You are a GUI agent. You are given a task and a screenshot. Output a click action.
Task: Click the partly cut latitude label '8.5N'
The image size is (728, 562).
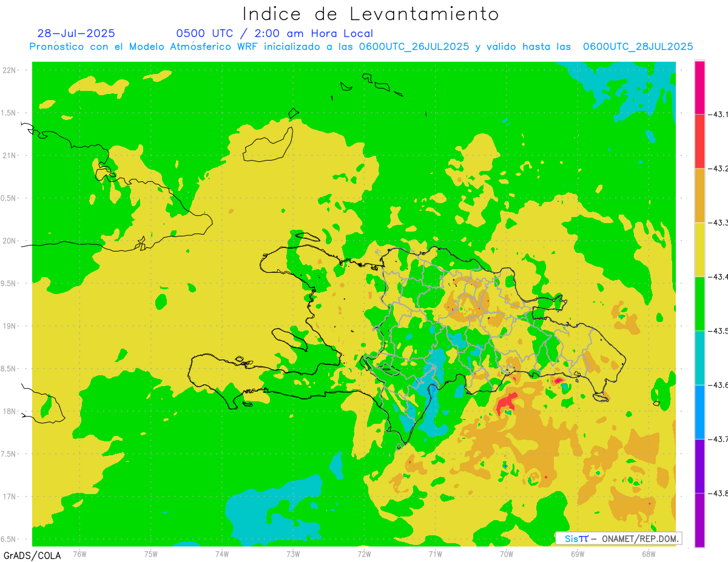pos(8,369)
